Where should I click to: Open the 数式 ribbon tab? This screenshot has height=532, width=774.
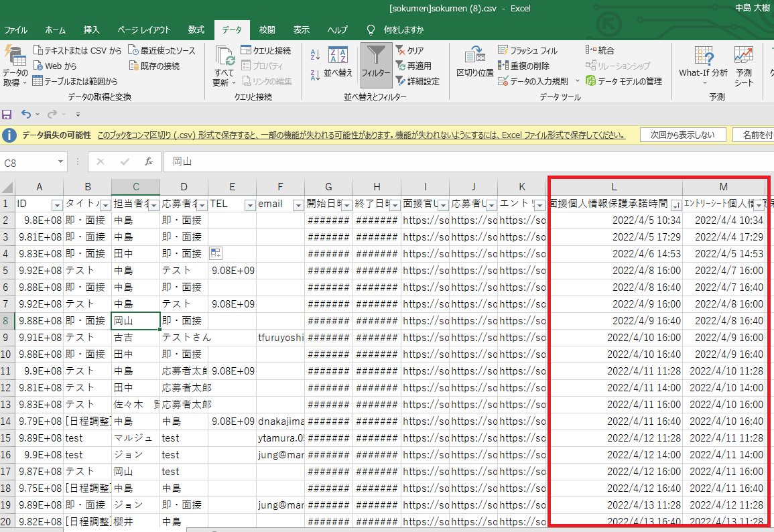196,30
